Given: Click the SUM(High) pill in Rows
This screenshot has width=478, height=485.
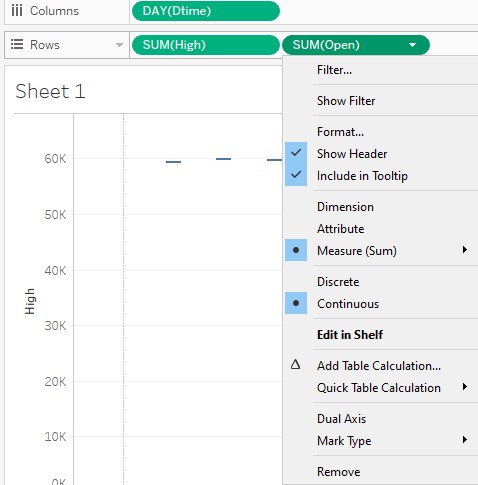Looking at the screenshot, I should 206,45.
